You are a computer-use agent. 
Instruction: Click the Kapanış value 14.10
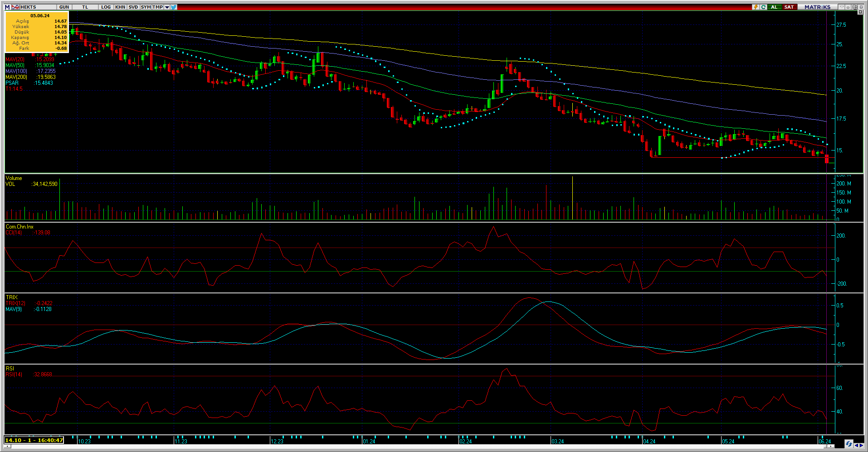[x=61, y=38]
